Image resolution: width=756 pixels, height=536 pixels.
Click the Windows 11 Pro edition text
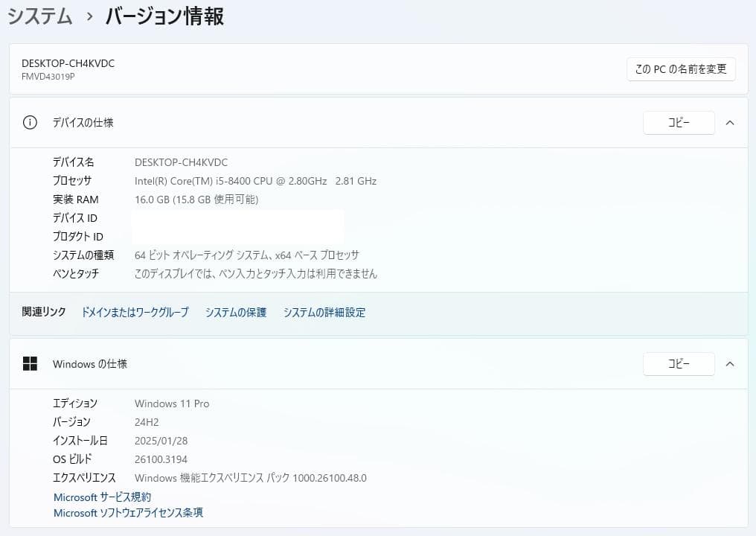[x=170, y=403]
